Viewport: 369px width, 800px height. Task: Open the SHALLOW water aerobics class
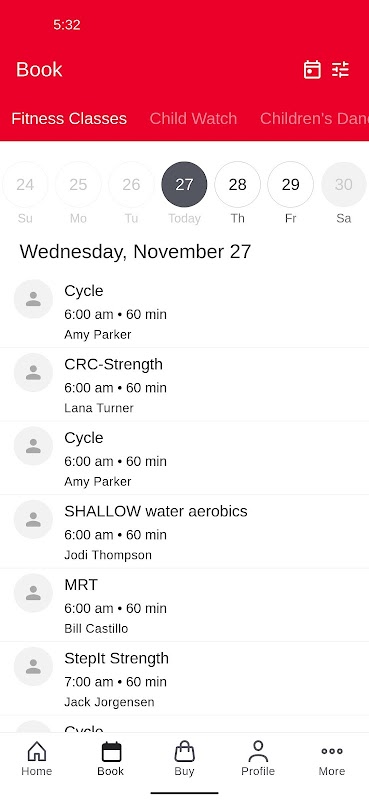184,532
